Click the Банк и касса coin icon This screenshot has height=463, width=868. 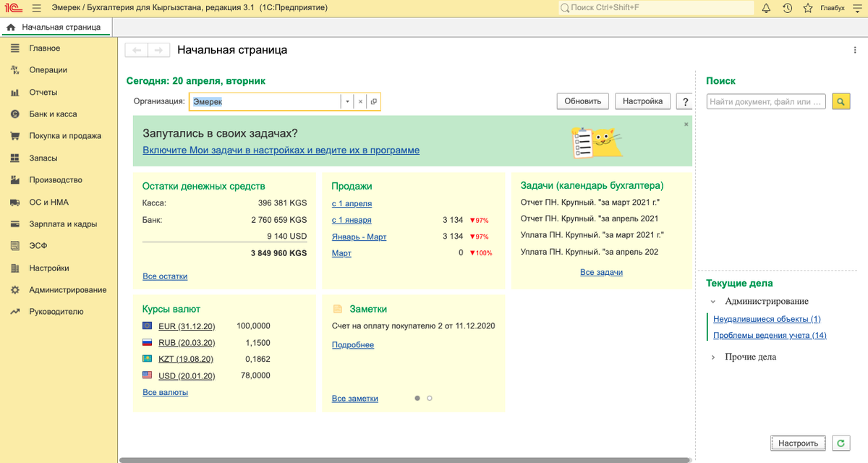[x=14, y=114]
